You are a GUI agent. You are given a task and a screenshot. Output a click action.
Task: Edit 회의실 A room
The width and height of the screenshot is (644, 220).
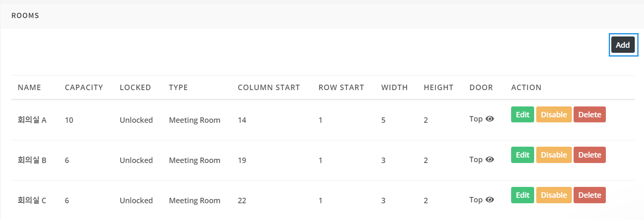coord(522,114)
